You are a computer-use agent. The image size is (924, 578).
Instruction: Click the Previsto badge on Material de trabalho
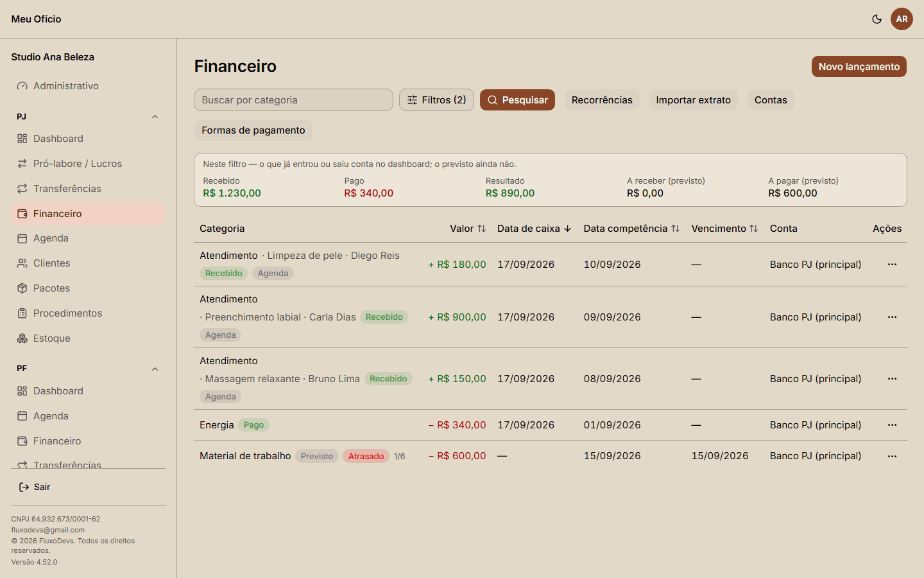pyautogui.click(x=317, y=457)
